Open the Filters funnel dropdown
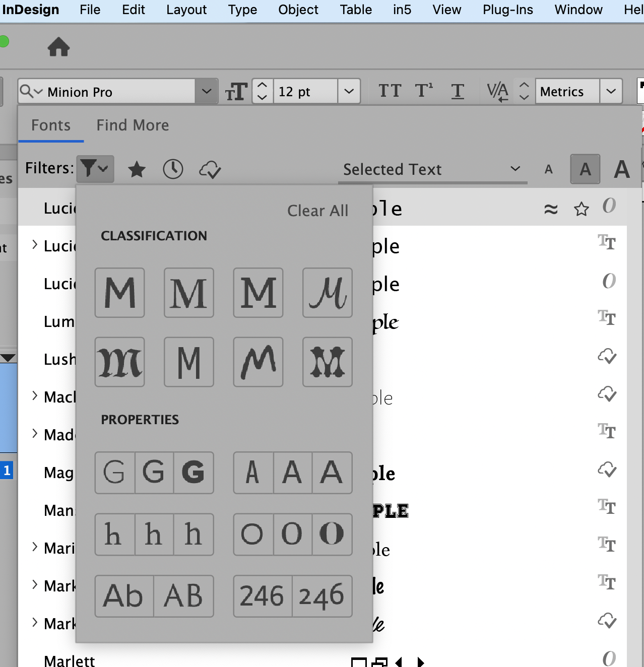This screenshot has height=667, width=644. tap(95, 169)
